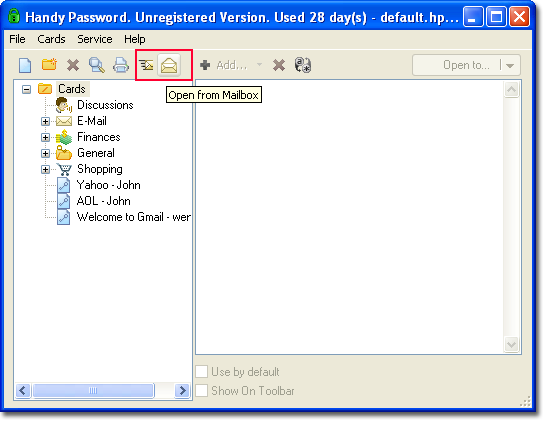Select the Cards root folder
This screenshot has height=422, width=546.
tap(72, 89)
